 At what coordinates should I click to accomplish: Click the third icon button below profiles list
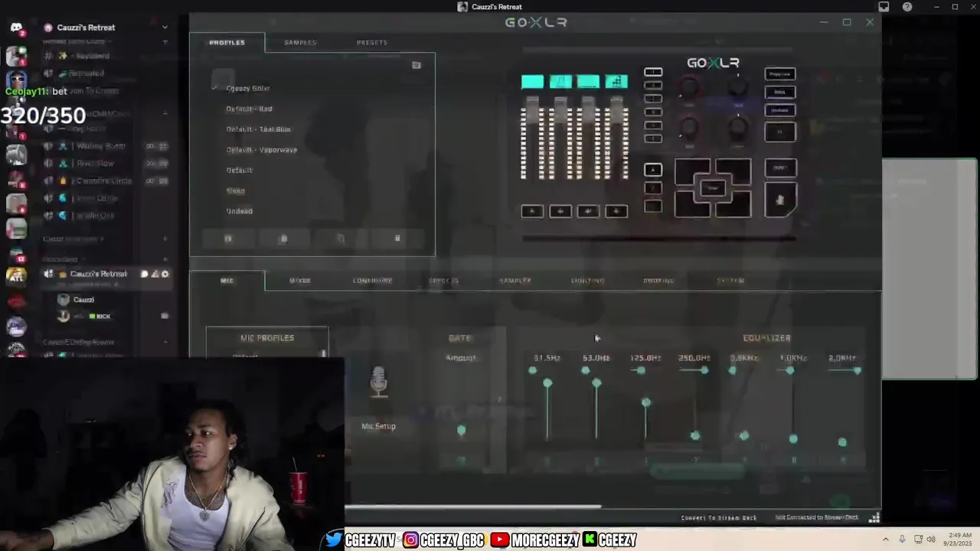[x=341, y=239]
